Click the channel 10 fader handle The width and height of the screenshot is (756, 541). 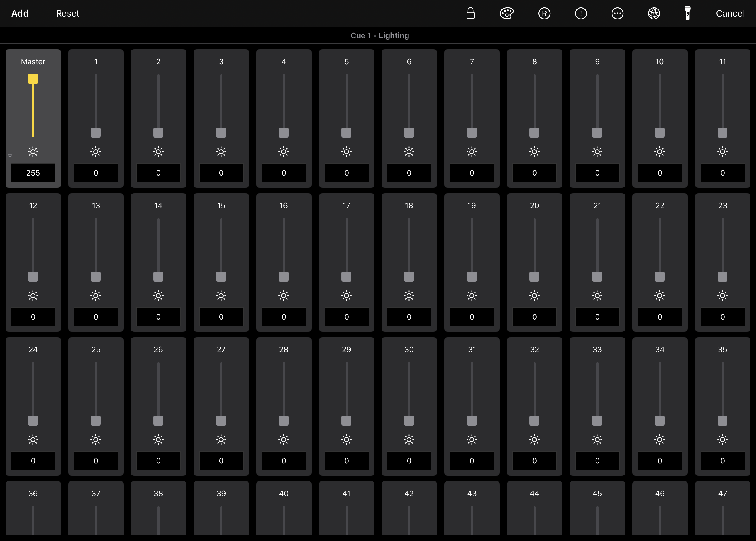point(660,133)
